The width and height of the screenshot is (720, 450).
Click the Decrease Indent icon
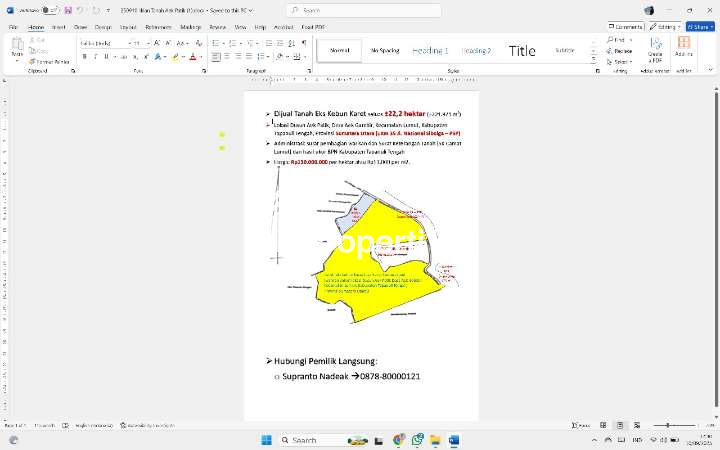(x=269, y=43)
